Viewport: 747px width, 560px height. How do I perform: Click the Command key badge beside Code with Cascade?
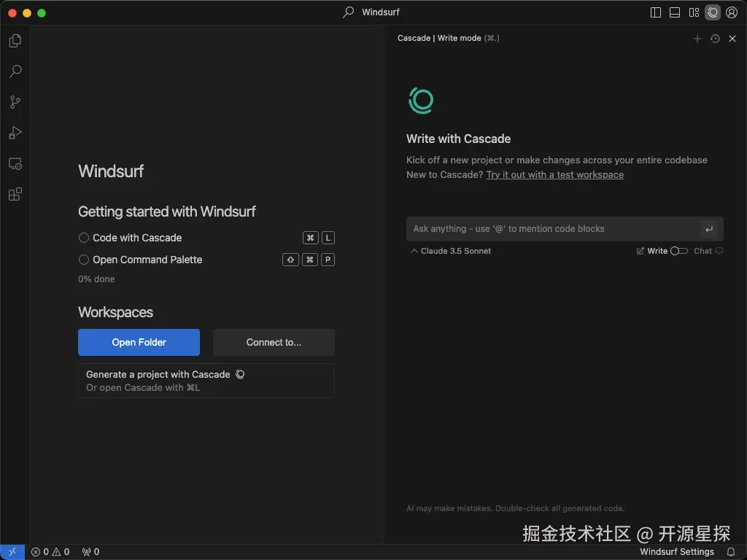(x=311, y=238)
